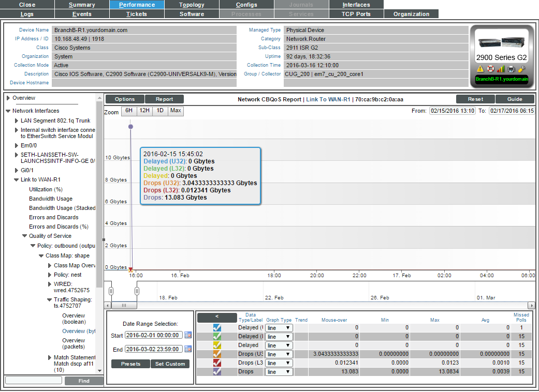Click the right handle of the range navigator
Viewport: 539px width, 392px height.
(x=137, y=292)
